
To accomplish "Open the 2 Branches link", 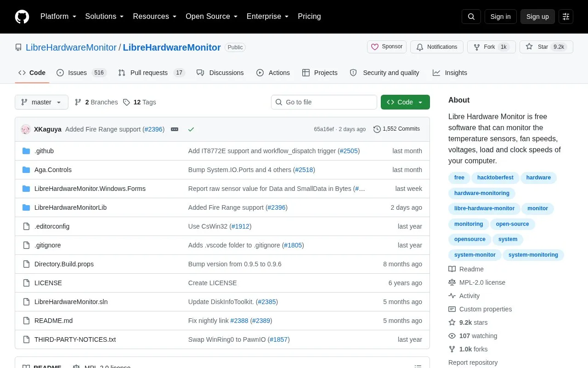I will coord(96,102).
